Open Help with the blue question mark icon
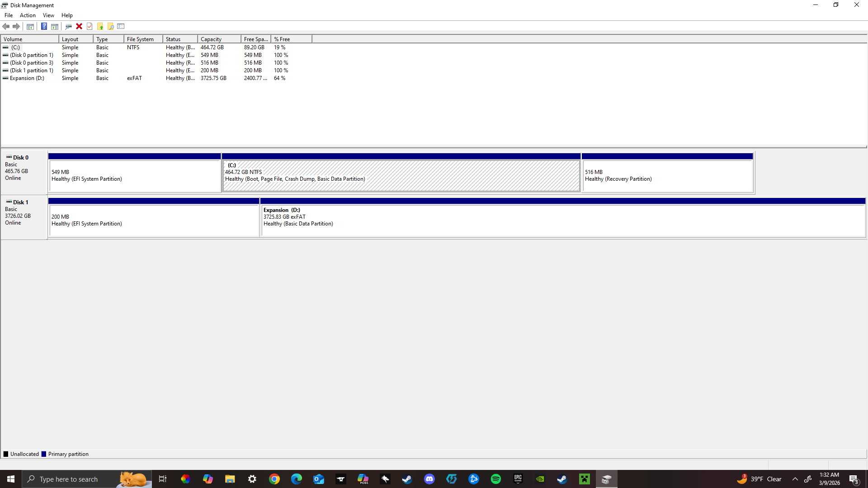 [44, 26]
